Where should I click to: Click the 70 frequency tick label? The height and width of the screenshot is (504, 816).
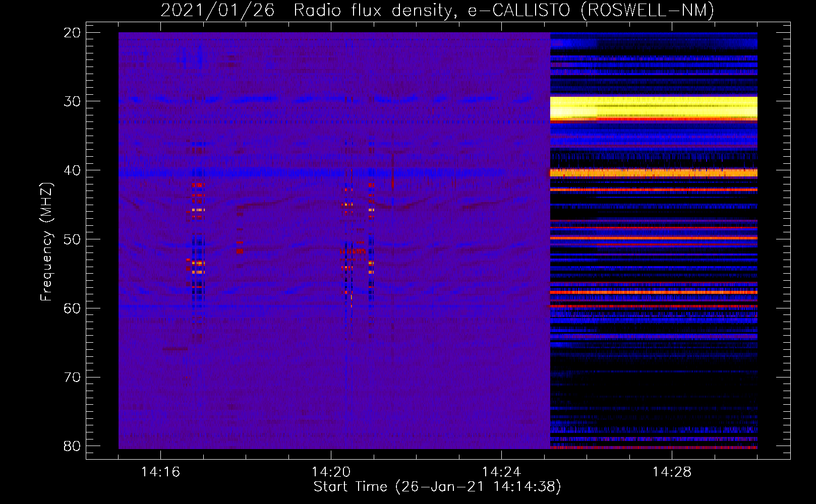72,377
